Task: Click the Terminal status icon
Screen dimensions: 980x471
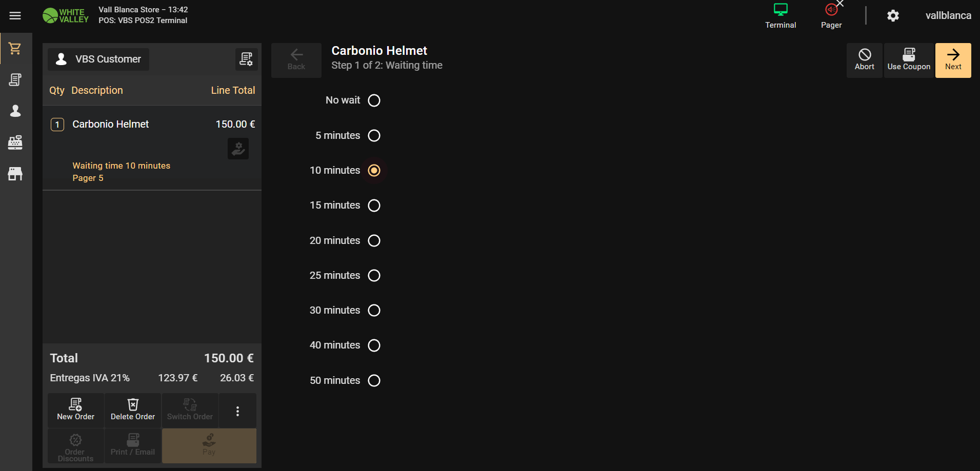Action: pos(780,15)
